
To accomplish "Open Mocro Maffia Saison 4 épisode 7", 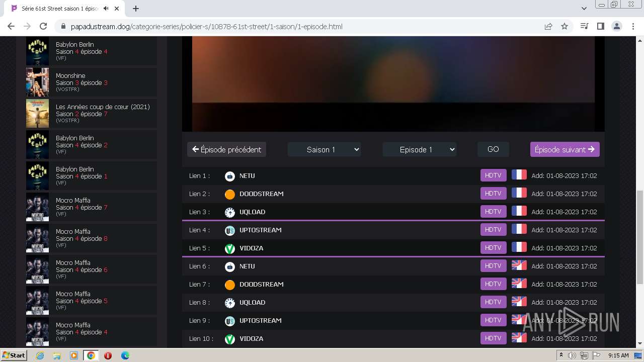I will pyautogui.click(x=92, y=207).
